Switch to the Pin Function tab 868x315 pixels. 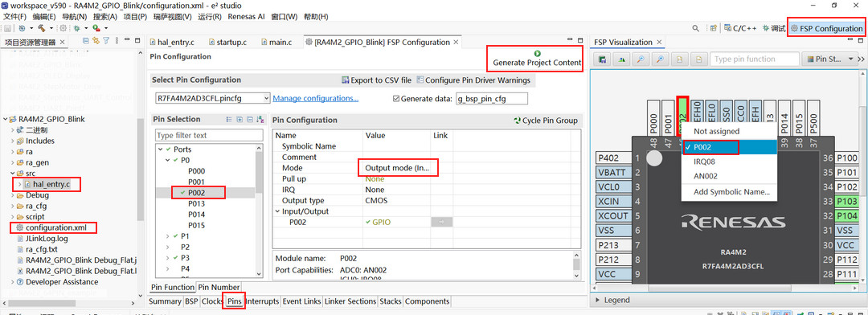[x=173, y=288]
